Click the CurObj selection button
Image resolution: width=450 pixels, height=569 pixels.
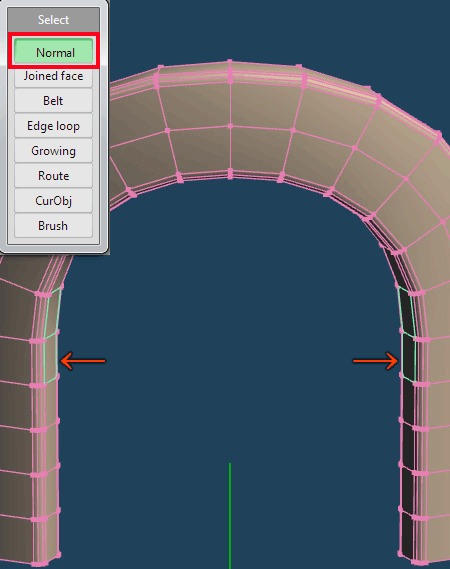click(x=53, y=201)
